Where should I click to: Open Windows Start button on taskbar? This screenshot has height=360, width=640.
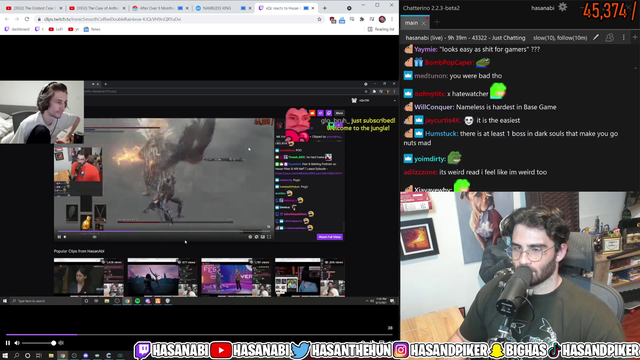click(x=5, y=356)
